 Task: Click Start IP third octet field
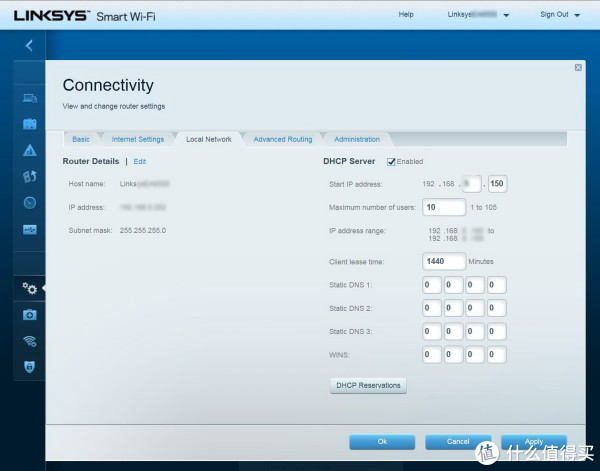tap(471, 184)
